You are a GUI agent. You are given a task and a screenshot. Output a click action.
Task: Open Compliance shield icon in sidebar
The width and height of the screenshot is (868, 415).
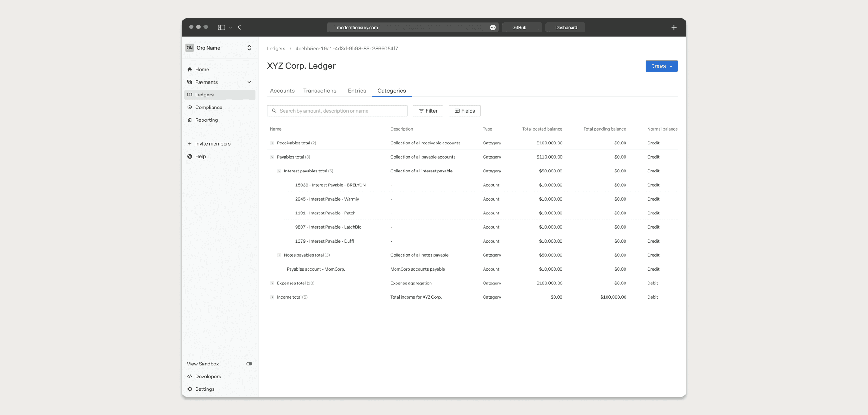tap(190, 107)
